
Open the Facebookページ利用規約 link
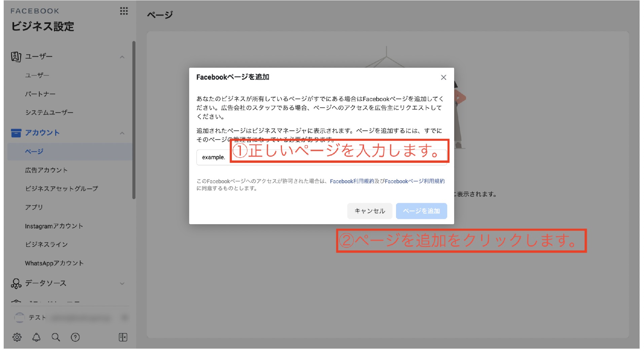point(415,181)
